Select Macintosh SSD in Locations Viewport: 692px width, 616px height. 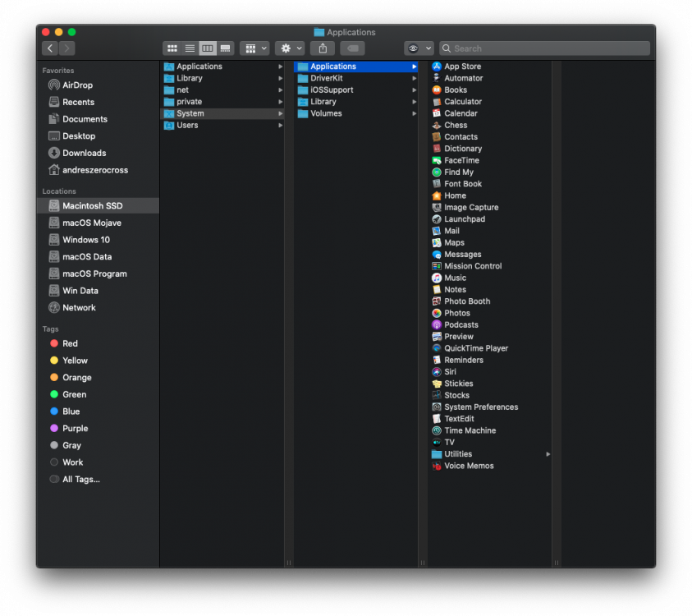[x=98, y=205]
